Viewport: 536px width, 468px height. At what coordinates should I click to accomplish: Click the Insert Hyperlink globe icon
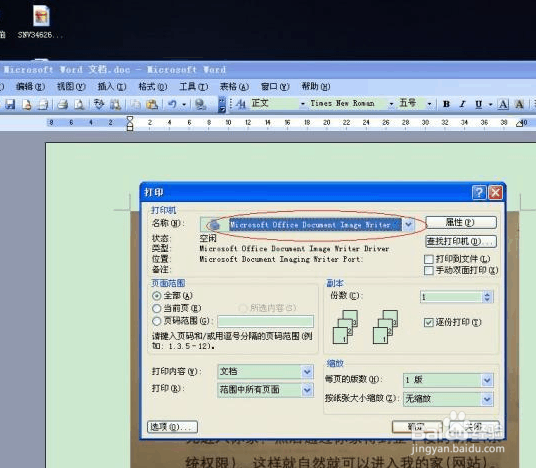pyautogui.click(x=200, y=104)
